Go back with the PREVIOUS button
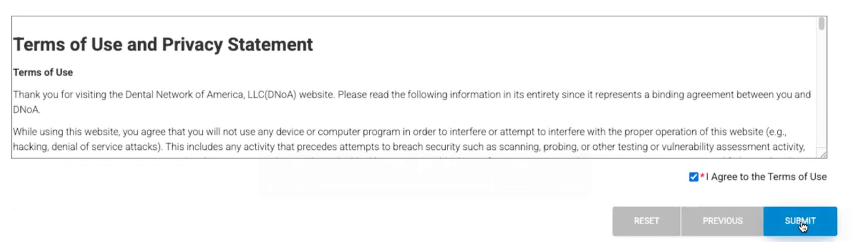868x242 pixels. click(x=722, y=221)
